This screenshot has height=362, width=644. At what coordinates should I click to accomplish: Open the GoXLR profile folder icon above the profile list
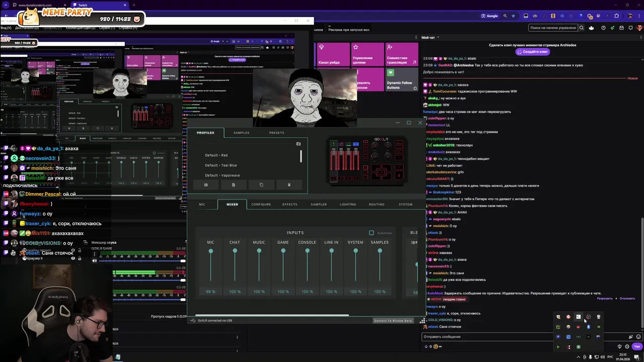pos(298,144)
